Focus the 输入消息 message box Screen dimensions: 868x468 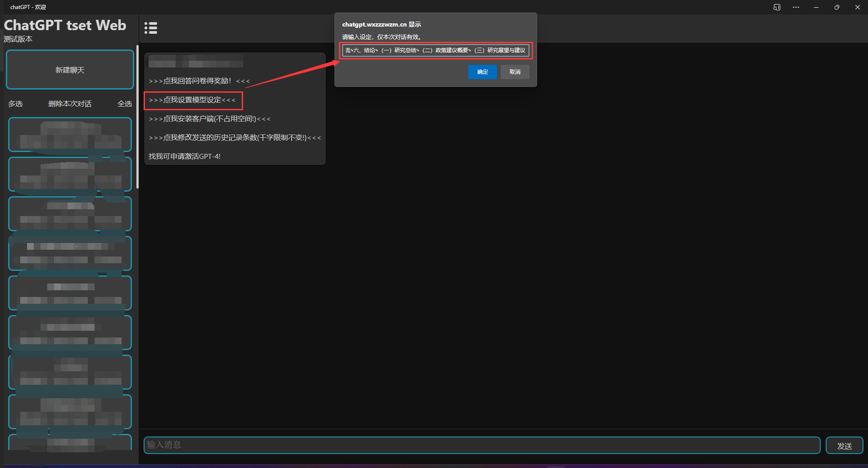(x=482, y=445)
